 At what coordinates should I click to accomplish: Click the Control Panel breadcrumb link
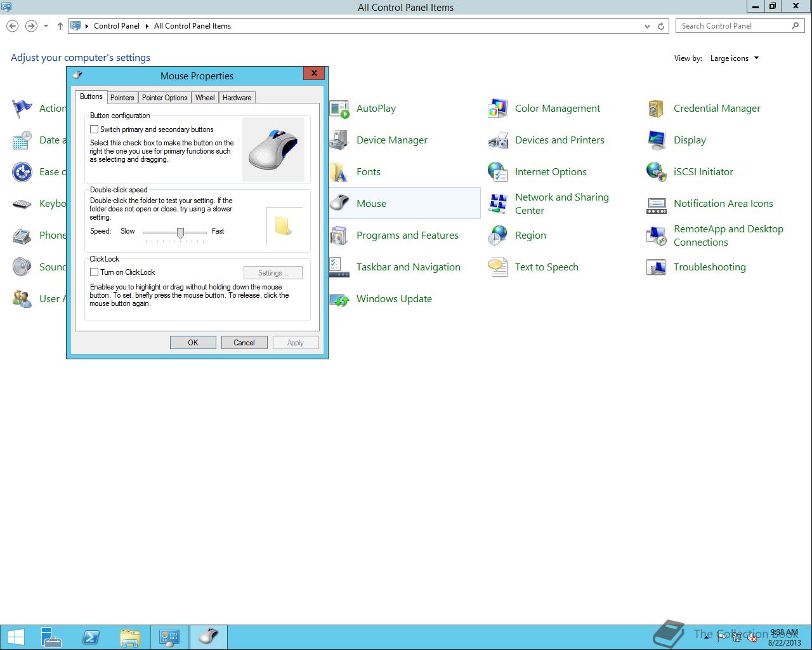coord(117,26)
